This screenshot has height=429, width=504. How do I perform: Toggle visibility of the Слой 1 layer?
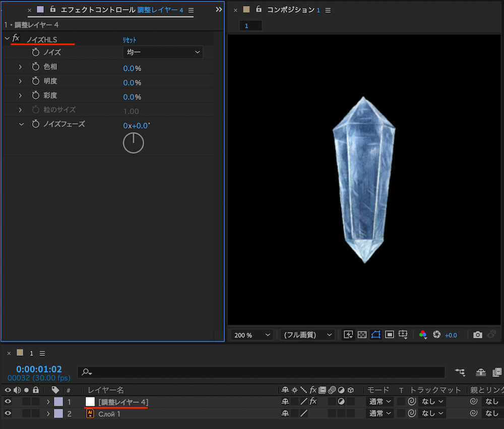point(8,413)
